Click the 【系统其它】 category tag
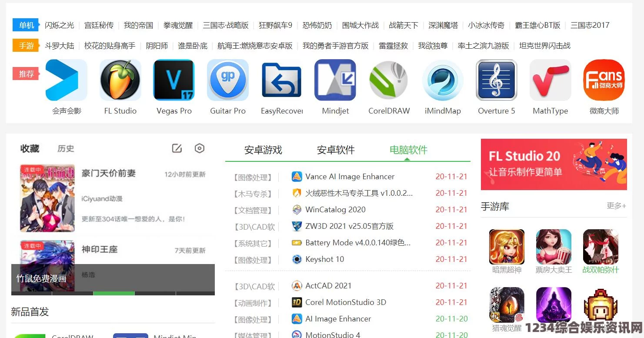This screenshot has height=338, width=644. click(x=253, y=244)
